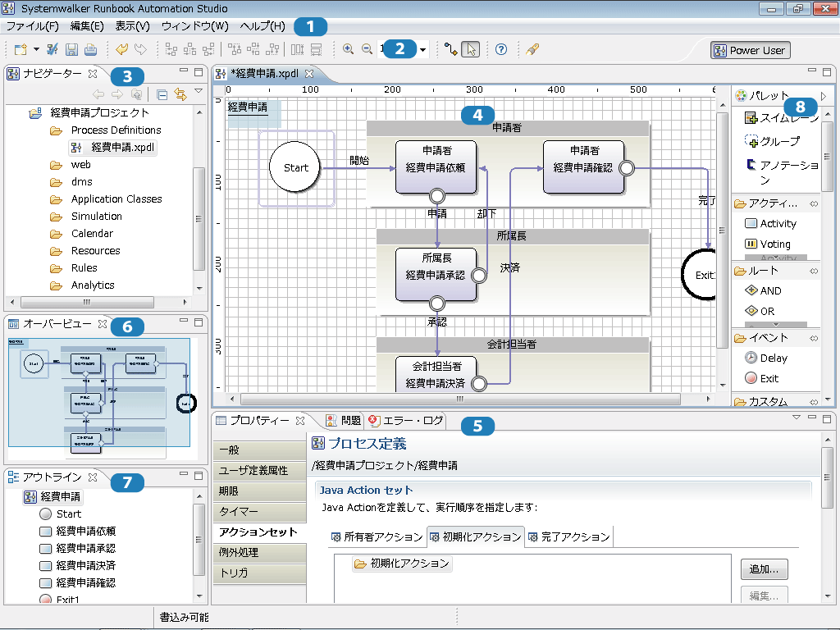Click the Save toolbar icon
This screenshot has width=840, height=630.
coord(71,50)
